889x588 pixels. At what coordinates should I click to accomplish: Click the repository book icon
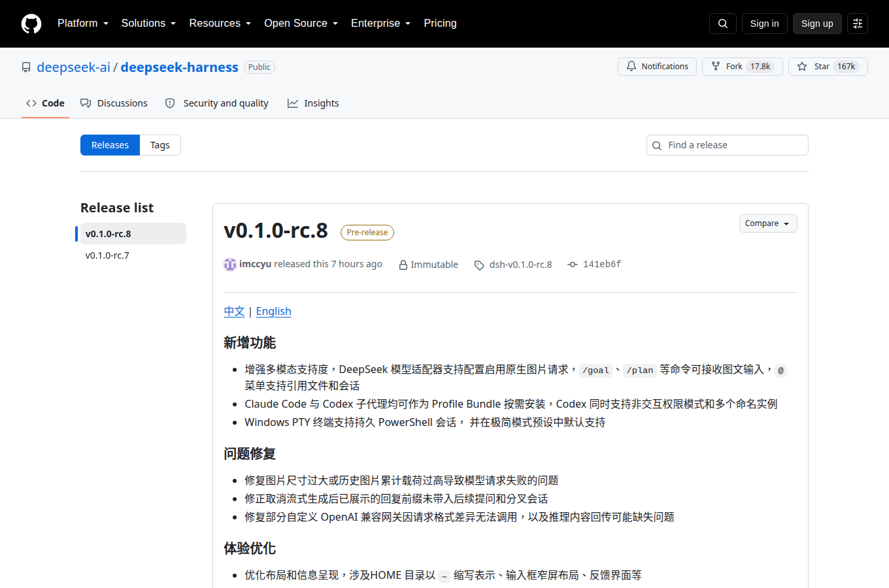click(x=26, y=67)
